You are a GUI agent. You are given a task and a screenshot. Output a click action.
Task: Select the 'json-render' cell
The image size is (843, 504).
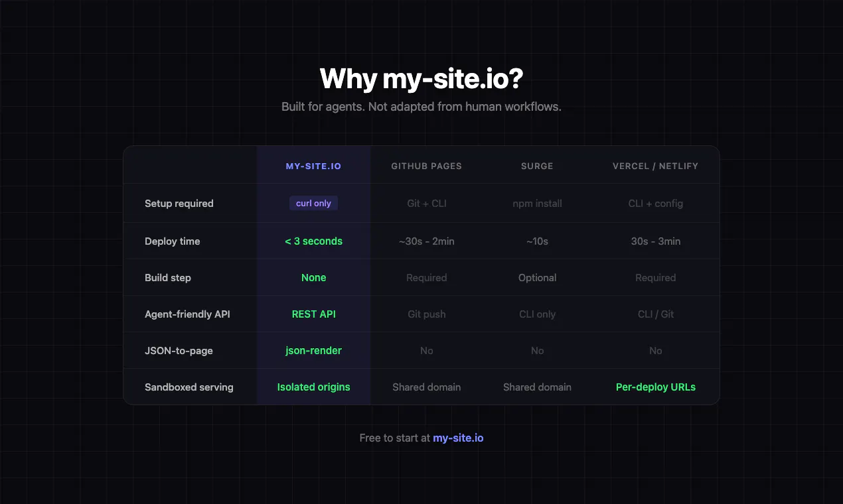coord(313,351)
